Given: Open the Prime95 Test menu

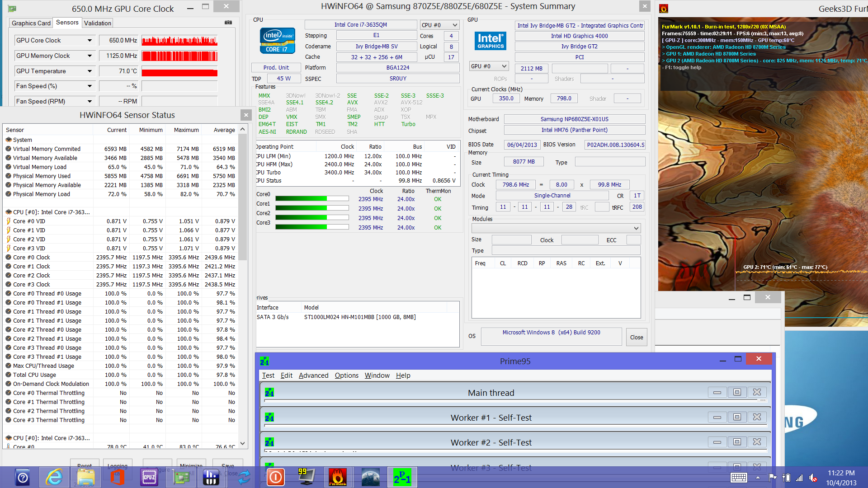Looking at the screenshot, I should pos(268,375).
